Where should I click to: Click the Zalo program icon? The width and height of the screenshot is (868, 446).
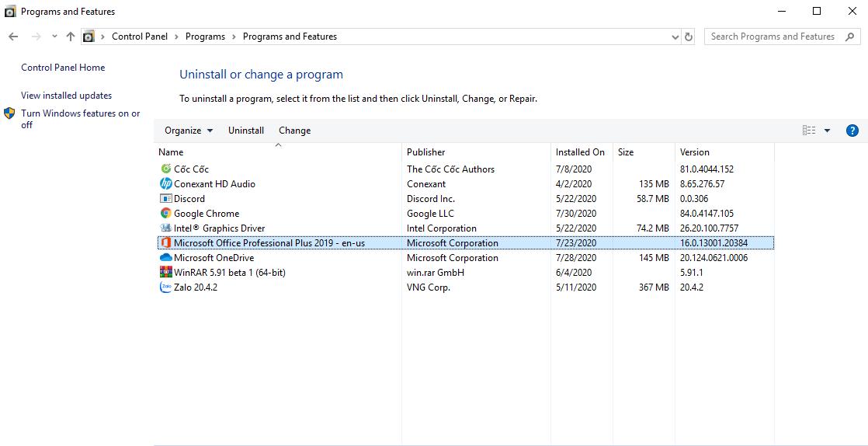coord(165,287)
